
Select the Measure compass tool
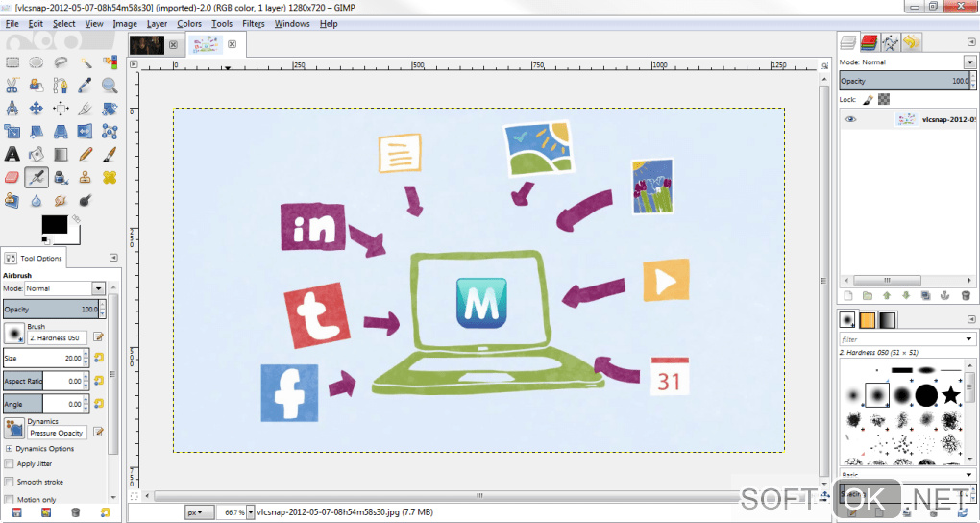(x=12, y=109)
